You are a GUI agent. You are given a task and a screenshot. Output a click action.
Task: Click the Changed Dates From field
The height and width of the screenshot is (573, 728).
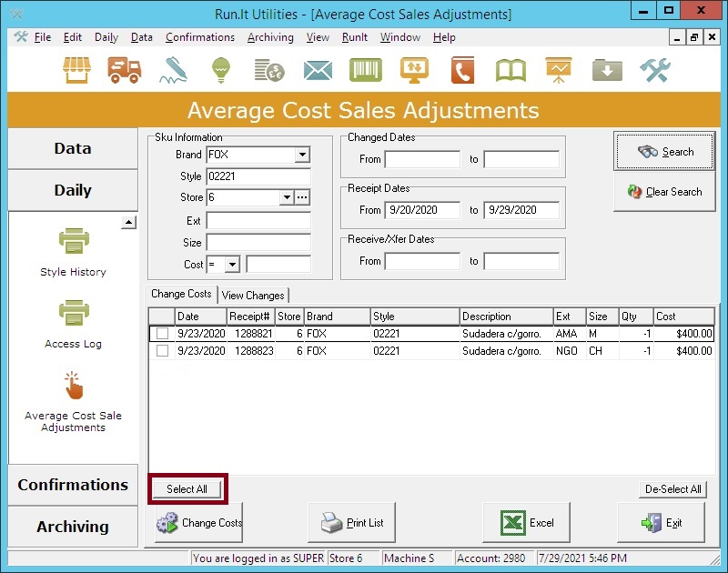(422, 159)
